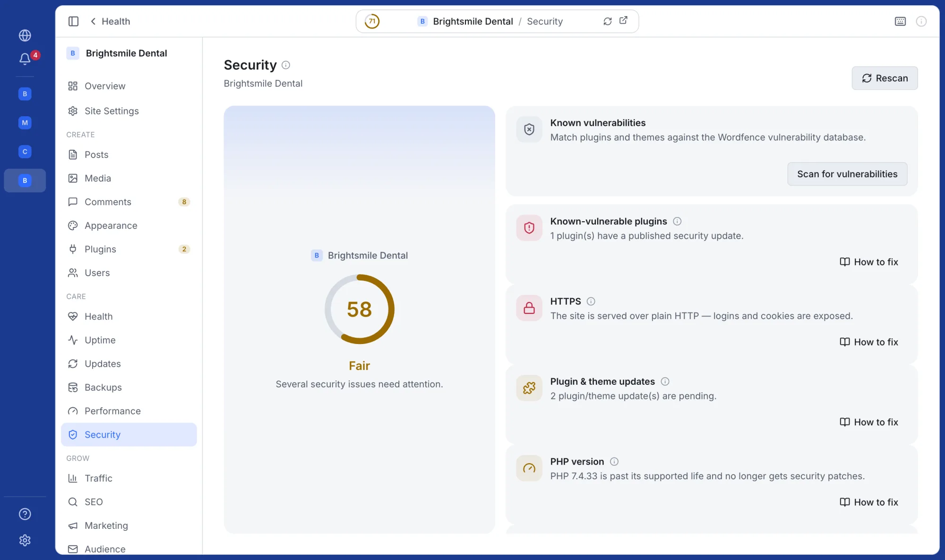Open How to fix for PHP version
Screen dimensions: 945x560
[x=869, y=502]
